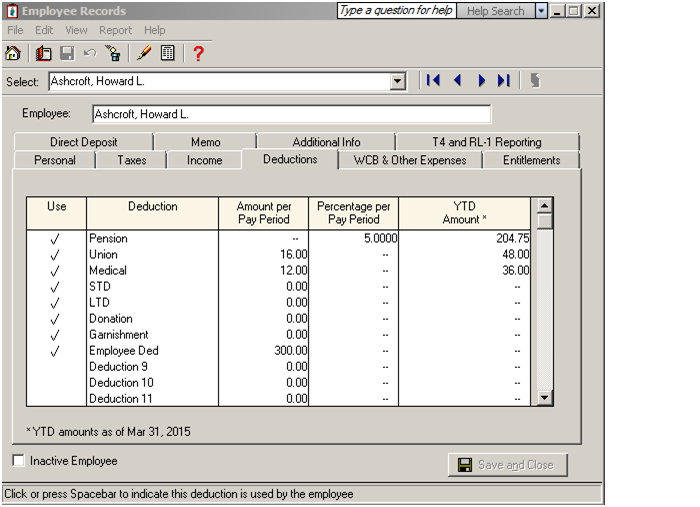
Task: Select the Deductions tab
Action: (x=290, y=159)
